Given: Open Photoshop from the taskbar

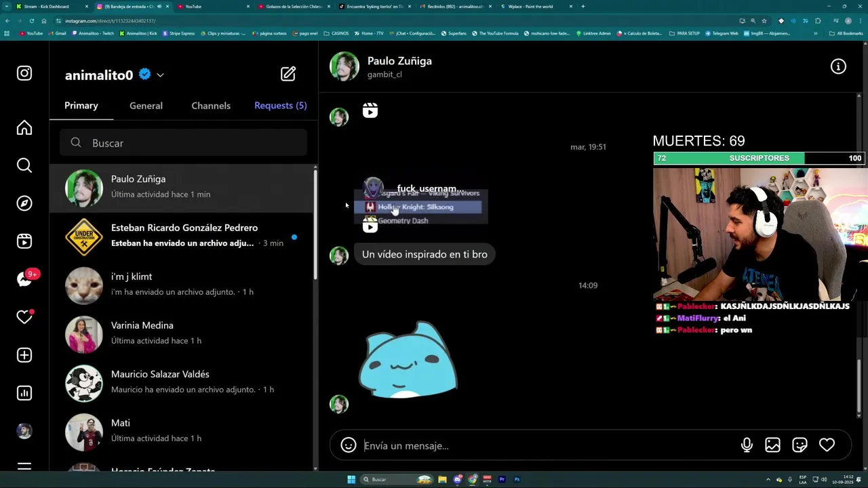Looking at the screenshot, I should point(517,479).
